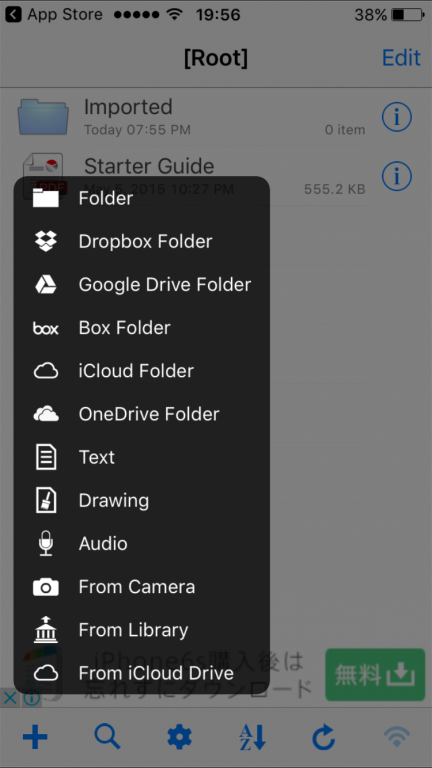432x768 pixels.
Task: Click the Today 07:55 PM date label
Action: point(137,130)
